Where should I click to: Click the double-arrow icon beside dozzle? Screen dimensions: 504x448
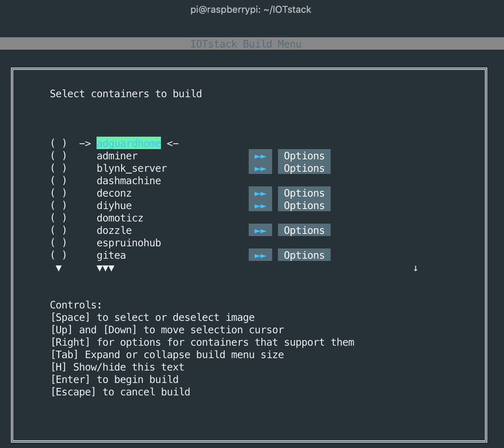coord(260,231)
